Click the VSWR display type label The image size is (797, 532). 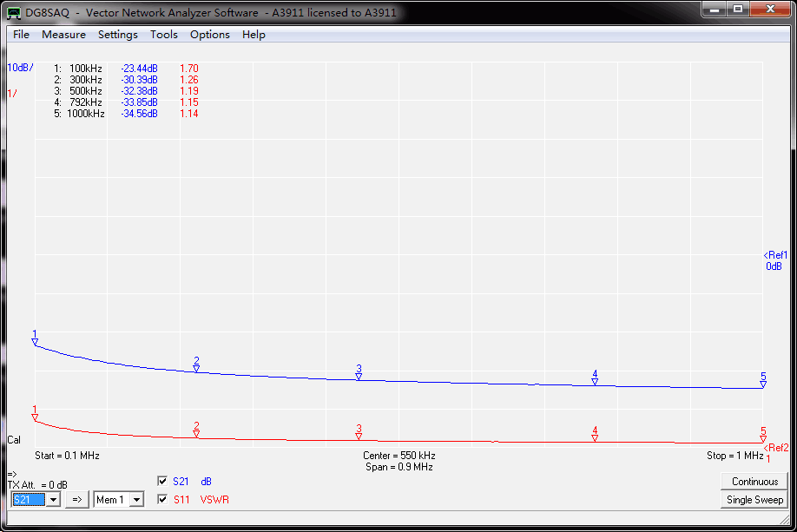[x=214, y=500]
